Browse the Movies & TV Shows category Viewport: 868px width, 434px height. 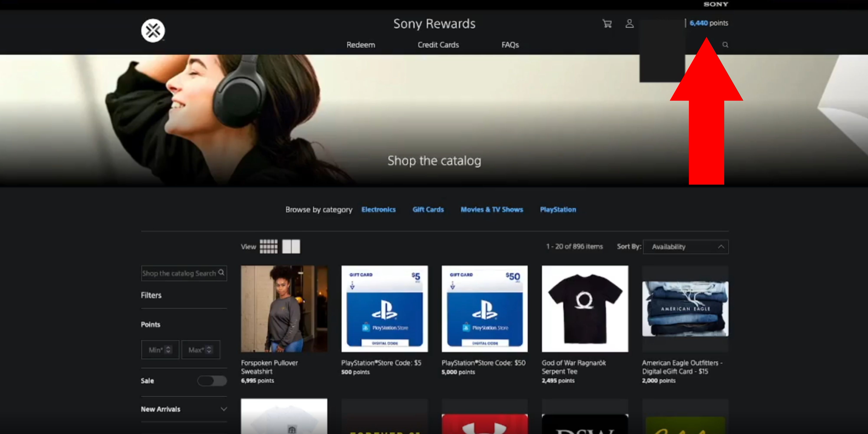(492, 210)
